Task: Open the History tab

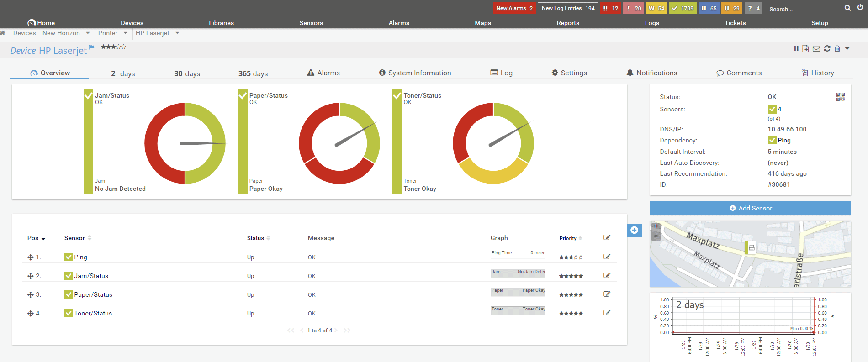Action: [818, 73]
